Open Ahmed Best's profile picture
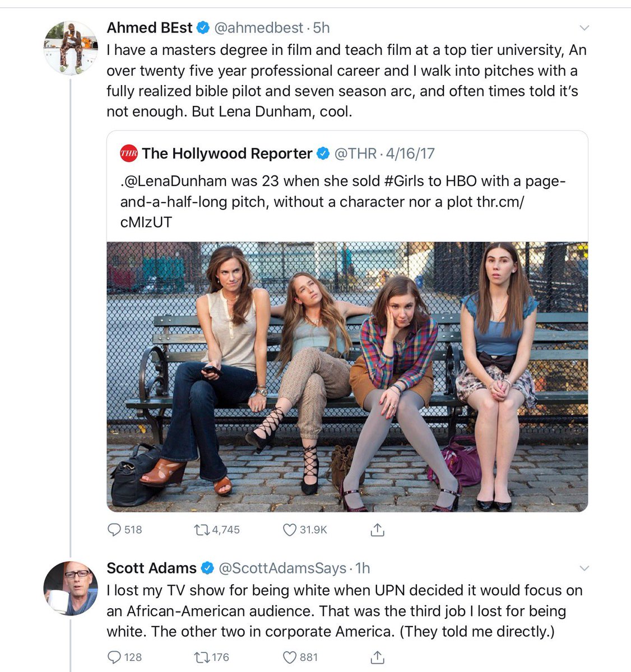This screenshot has height=672, width=631. (x=71, y=48)
